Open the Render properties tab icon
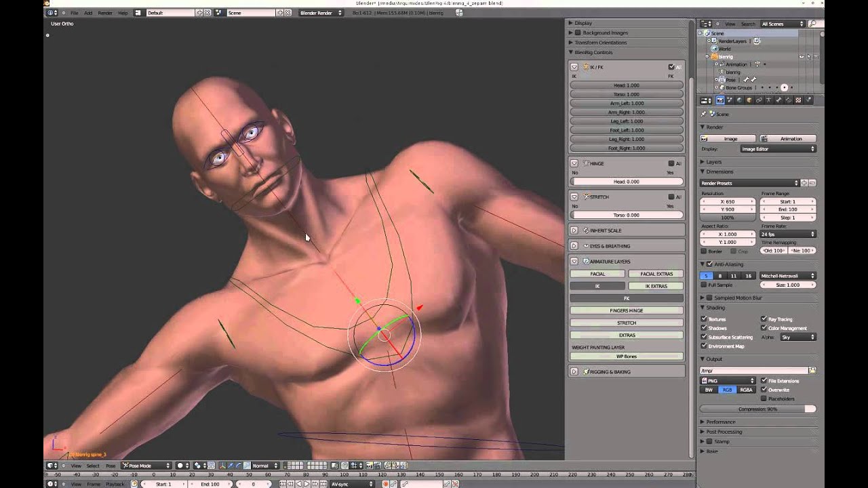 pos(720,100)
